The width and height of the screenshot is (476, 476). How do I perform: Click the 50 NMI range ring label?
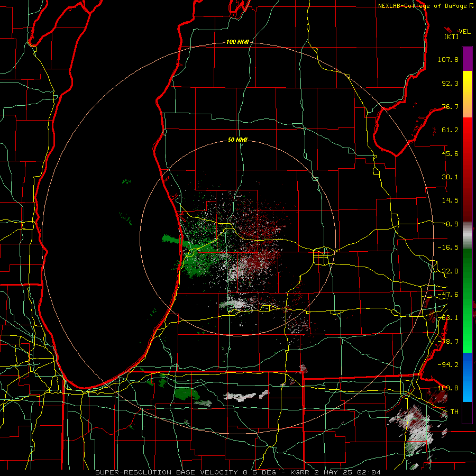pyautogui.click(x=237, y=140)
